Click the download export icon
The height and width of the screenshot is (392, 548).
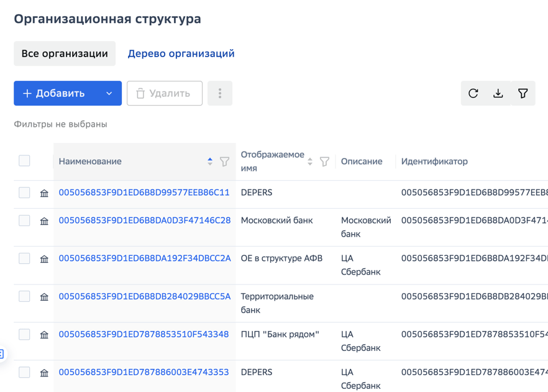(x=498, y=93)
